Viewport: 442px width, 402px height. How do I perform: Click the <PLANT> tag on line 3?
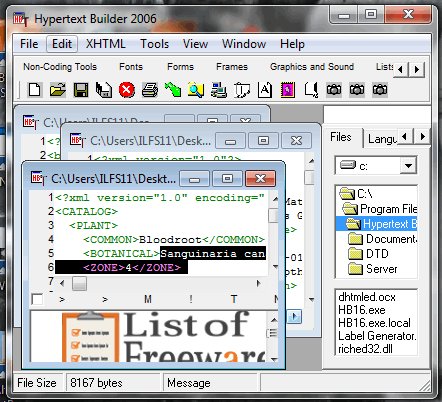pyautogui.click(x=93, y=226)
